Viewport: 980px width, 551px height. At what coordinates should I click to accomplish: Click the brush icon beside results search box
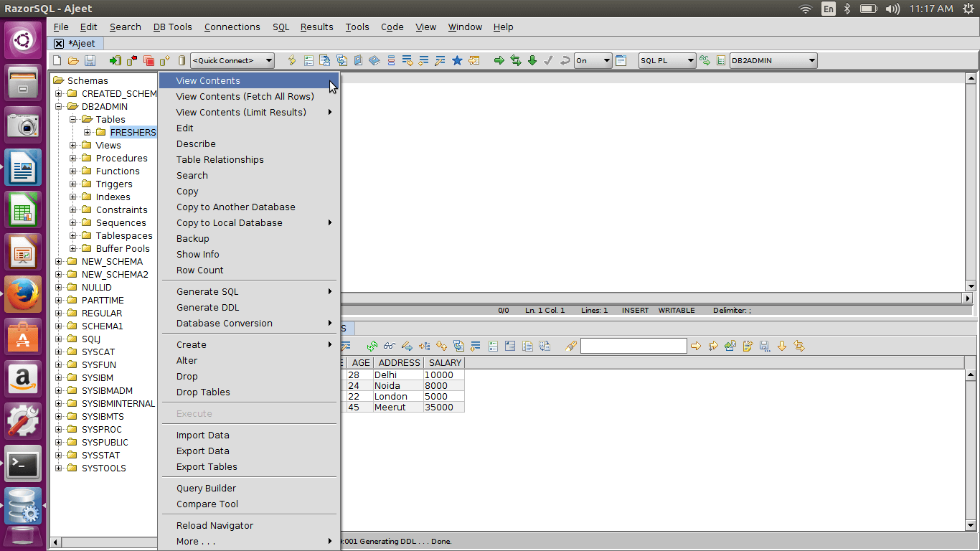click(570, 346)
